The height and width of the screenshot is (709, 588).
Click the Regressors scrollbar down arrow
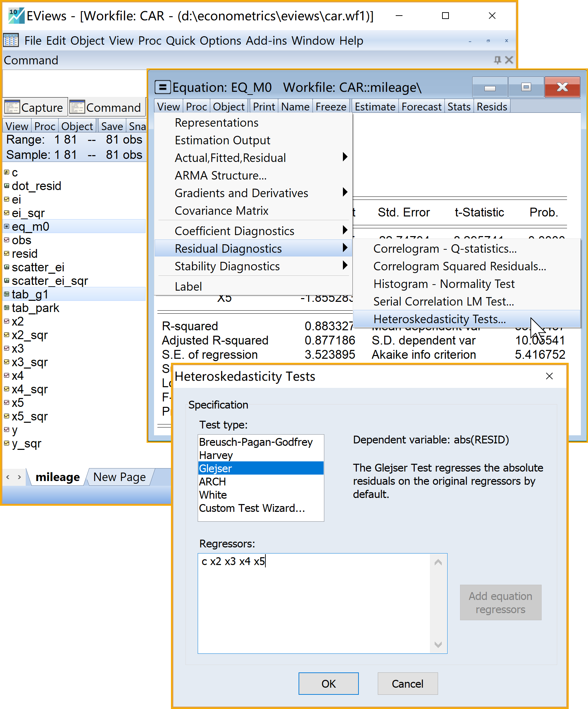[438, 644]
